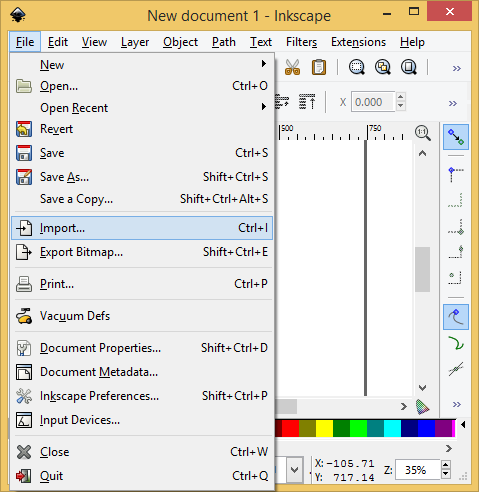Click the vertical scrollbar thumb
This screenshot has width=479, height=492.
tap(422, 269)
